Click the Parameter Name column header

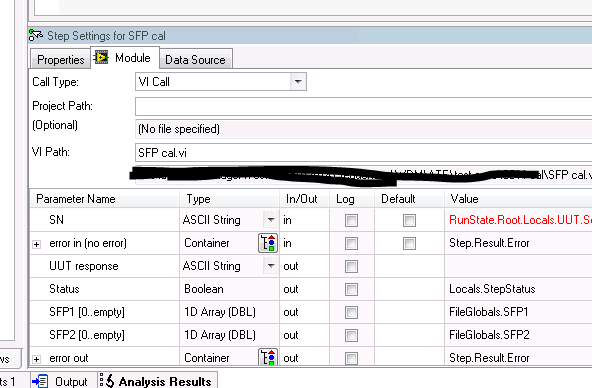[x=105, y=199]
